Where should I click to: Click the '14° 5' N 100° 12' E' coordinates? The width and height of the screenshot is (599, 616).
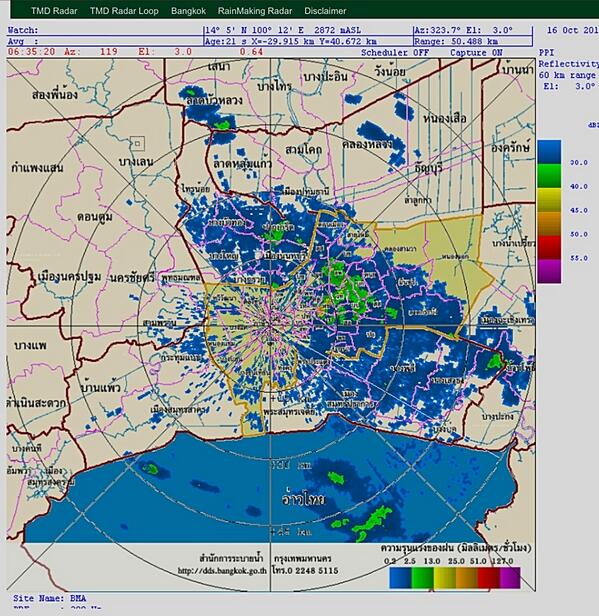pos(254,30)
